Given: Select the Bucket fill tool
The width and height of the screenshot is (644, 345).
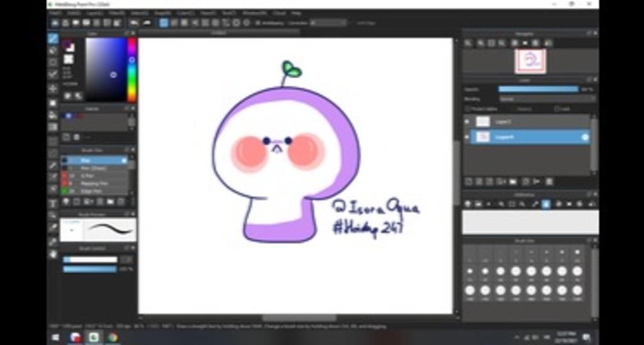Looking at the screenshot, I should pyautogui.click(x=53, y=115).
